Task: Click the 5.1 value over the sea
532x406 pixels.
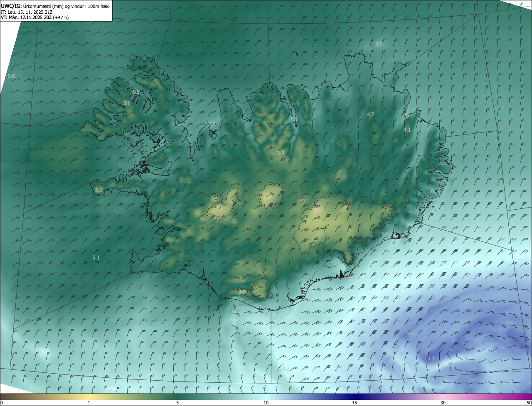Action: [96, 257]
